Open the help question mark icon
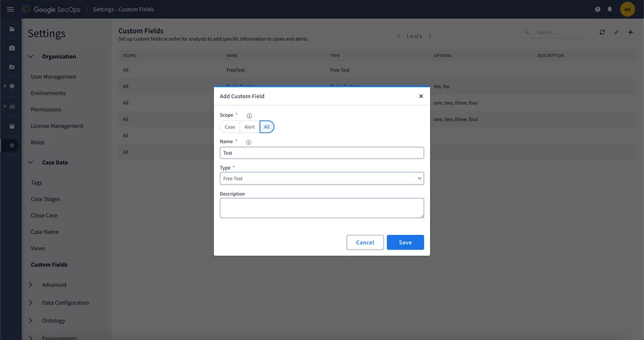 598,9
